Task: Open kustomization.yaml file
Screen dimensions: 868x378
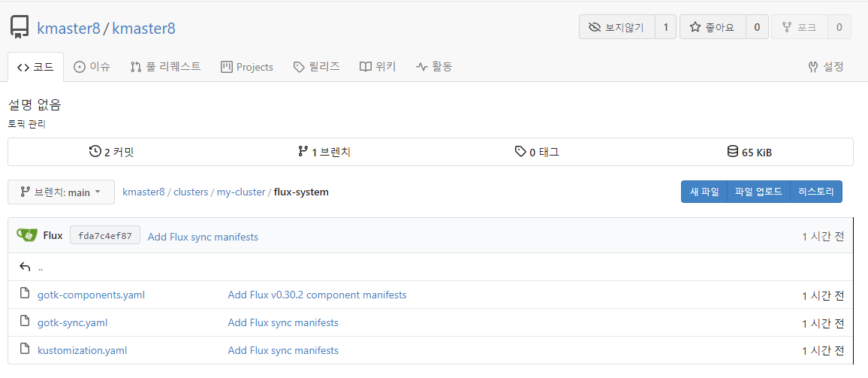Action: tap(83, 350)
